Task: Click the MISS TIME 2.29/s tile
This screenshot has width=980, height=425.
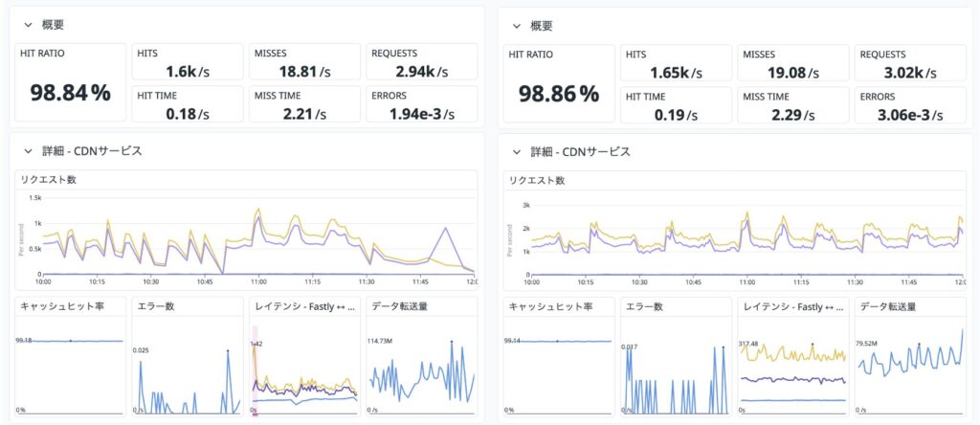Action: pos(792,104)
